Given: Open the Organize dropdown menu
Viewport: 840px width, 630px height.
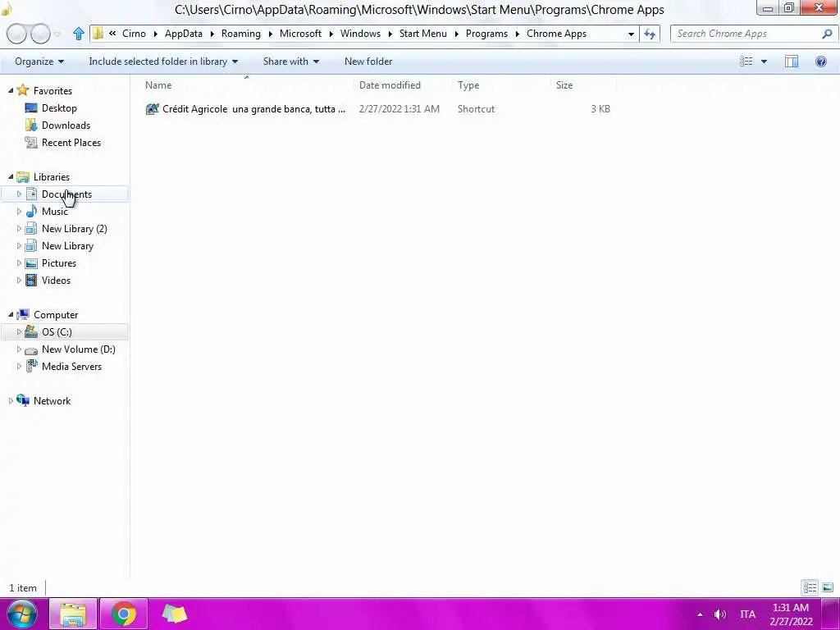Looking at the screenshot, I should point(39,62).
